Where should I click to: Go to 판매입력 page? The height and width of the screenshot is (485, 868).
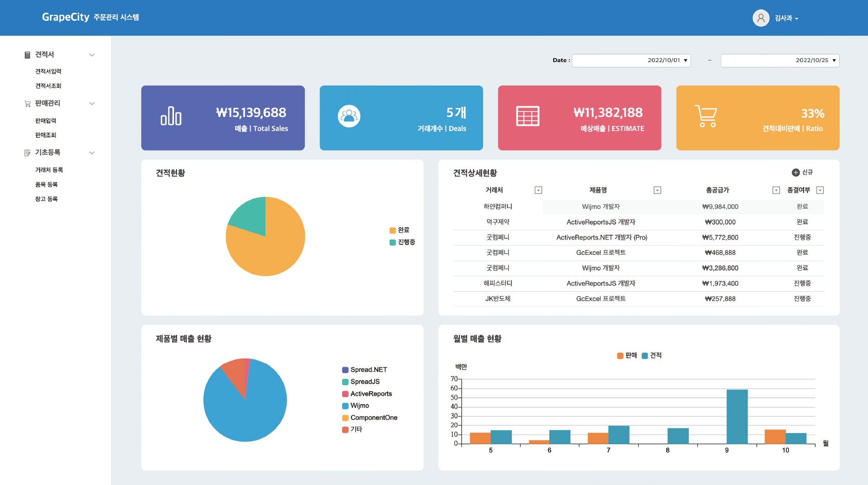[x=46, y=121]
